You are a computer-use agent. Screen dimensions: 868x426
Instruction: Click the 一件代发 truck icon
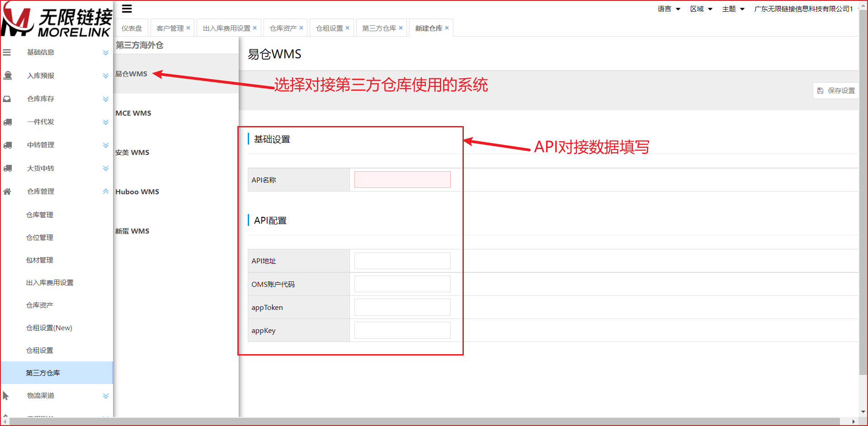click(x=8, y=122)
